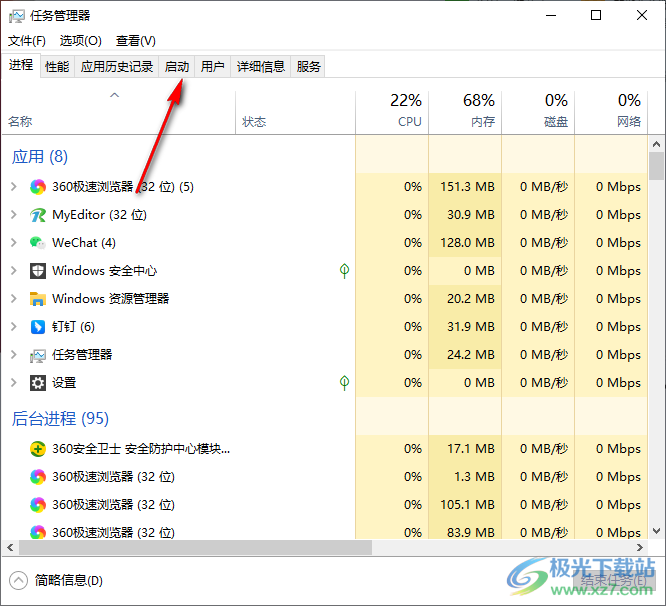Click the 钉钉 app icon
The height and width of the screenshot is (606, 666).
pos(38,327)
